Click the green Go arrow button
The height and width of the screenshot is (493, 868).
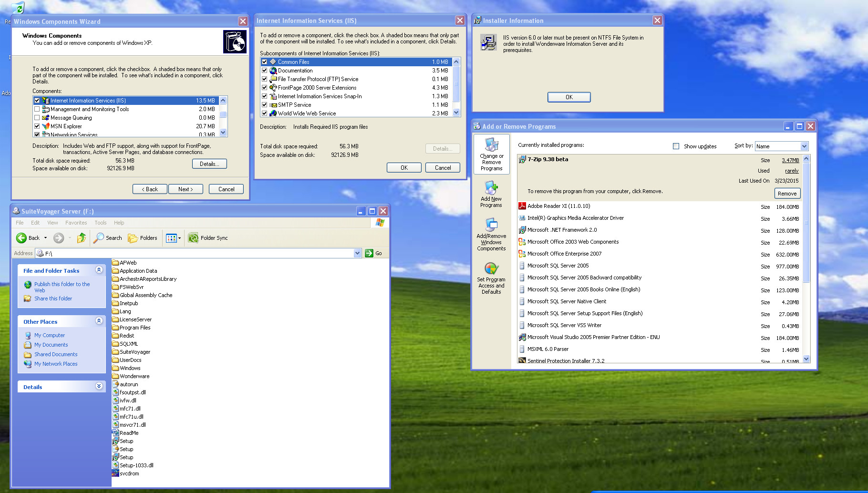click(x=369, y=253)
